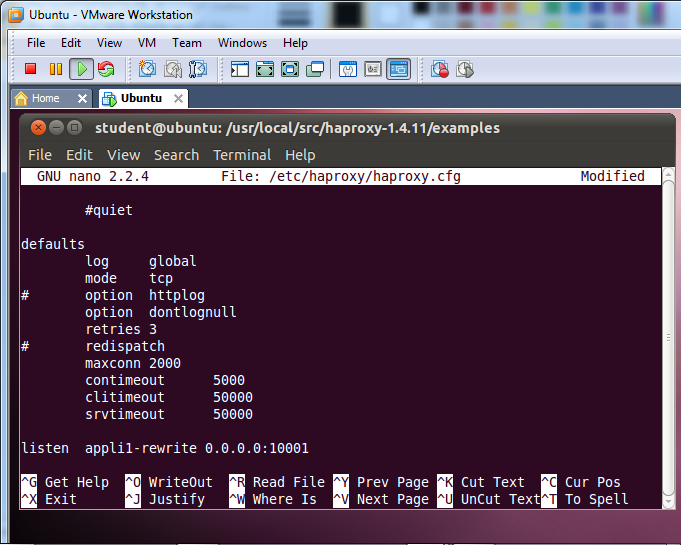Click the summary view wrench window icon

(x=348, y=69)
